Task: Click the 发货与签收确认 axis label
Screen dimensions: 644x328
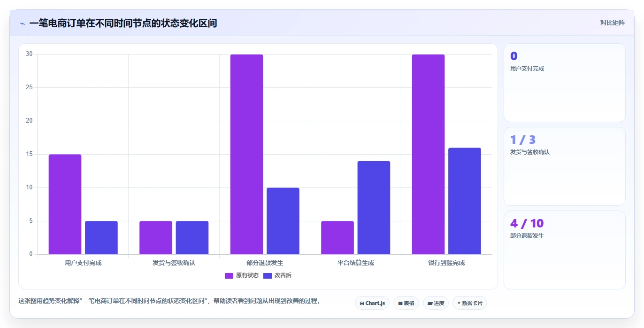Action: [174, 263]
